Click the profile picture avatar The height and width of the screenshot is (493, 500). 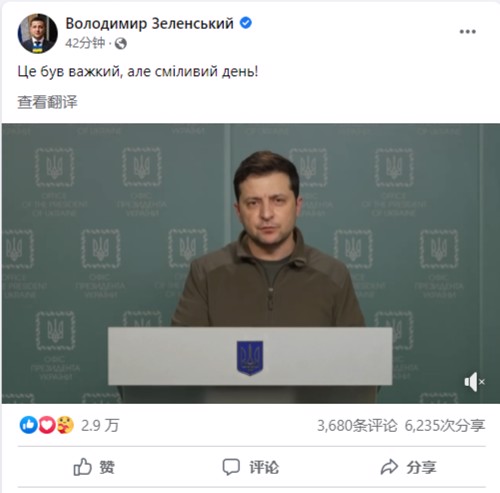[x=37, y=33]
